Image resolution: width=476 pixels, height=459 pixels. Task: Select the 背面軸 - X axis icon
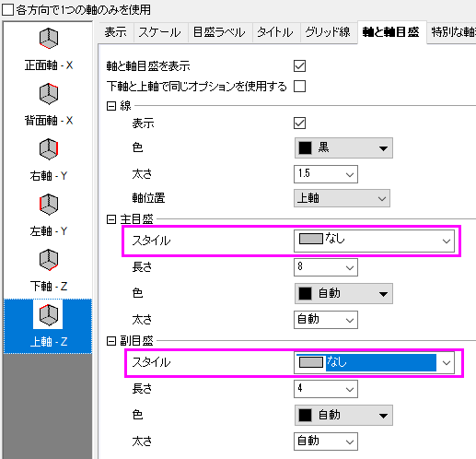(x=49, y=94)
